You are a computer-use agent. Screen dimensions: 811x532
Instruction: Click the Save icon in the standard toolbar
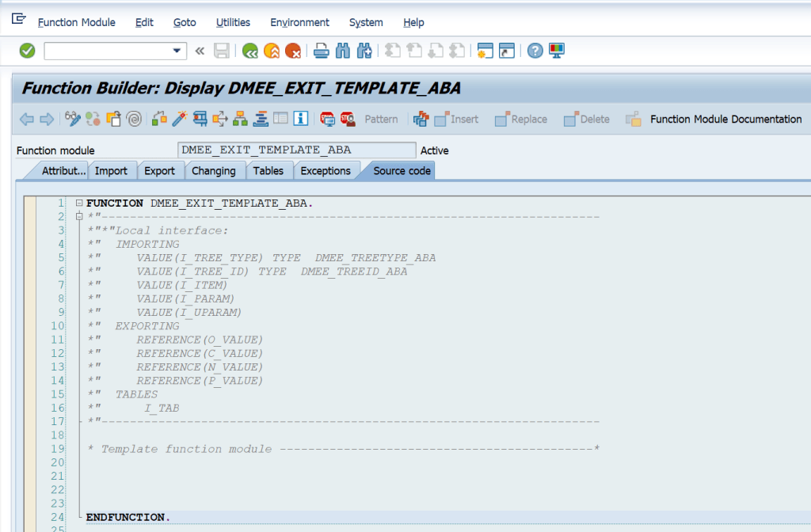223,50
